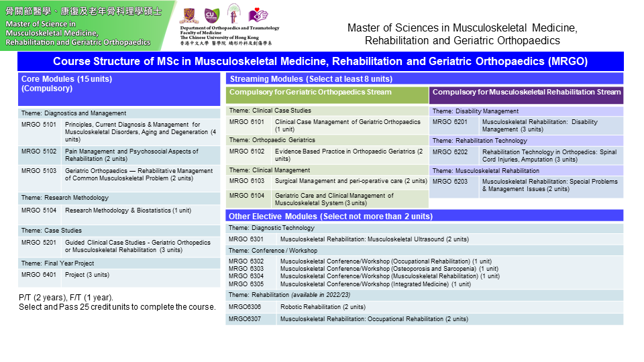Click course code MRGO 5101
The width and height of the screenshot is (644, 362).
(x=39, y=125)
